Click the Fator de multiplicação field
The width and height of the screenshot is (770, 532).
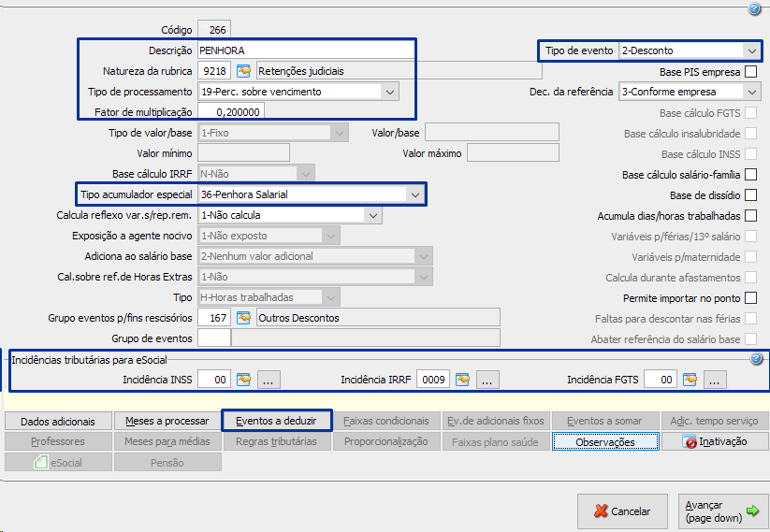tap(231, 112)
